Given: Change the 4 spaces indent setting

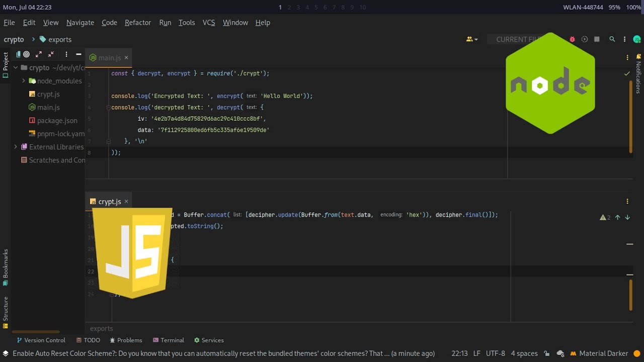Looking at the screenshot, I should coord(524,353).
